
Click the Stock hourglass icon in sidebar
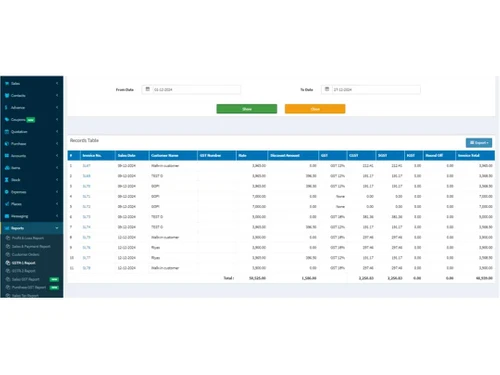[7, 180]
